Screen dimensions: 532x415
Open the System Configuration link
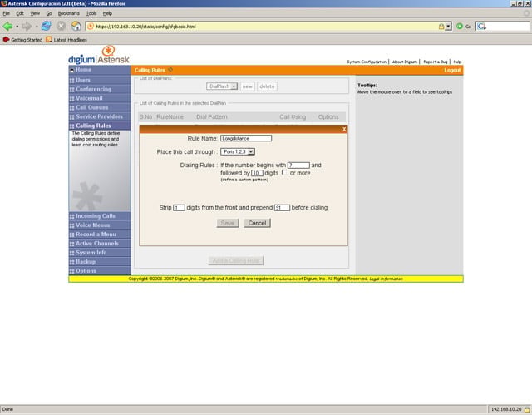point(367,62)
